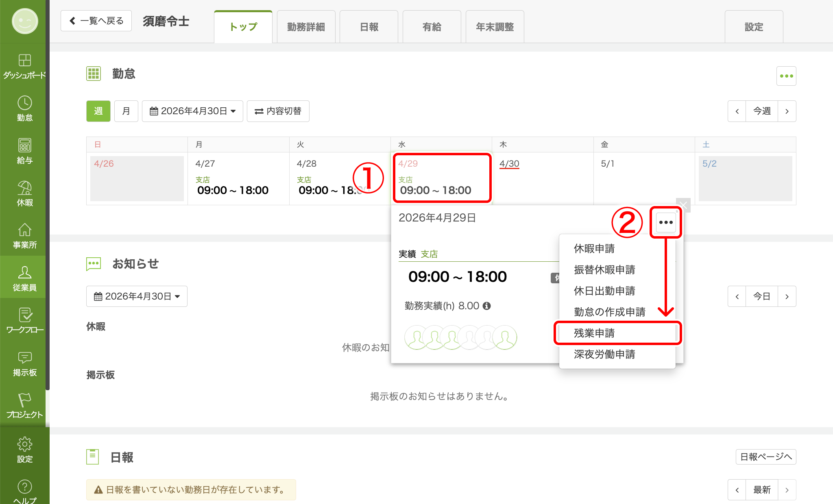Open 2026年4月30日 date picker in 勤怠
The image size is (833, 504).
coord(192,111)
